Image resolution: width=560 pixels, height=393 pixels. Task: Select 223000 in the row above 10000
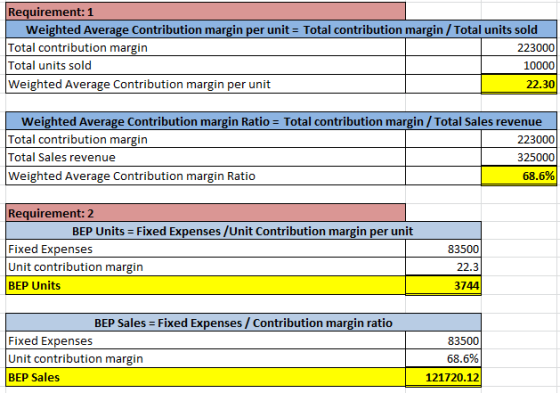(x=519, y=47)
